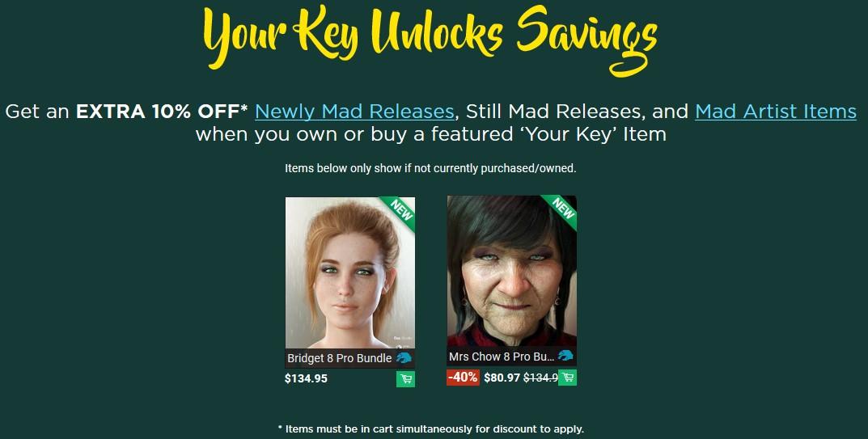This screenshot has height=439, width=868.
Task: View the Mrs Chow portrait thumbnail
Action: (x=511, y=275)
